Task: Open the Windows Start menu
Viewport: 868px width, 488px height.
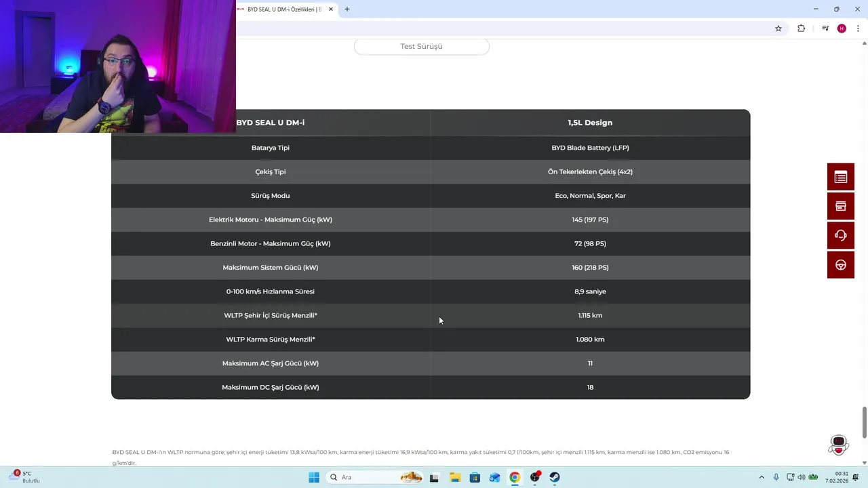Action: coord(314,477)
